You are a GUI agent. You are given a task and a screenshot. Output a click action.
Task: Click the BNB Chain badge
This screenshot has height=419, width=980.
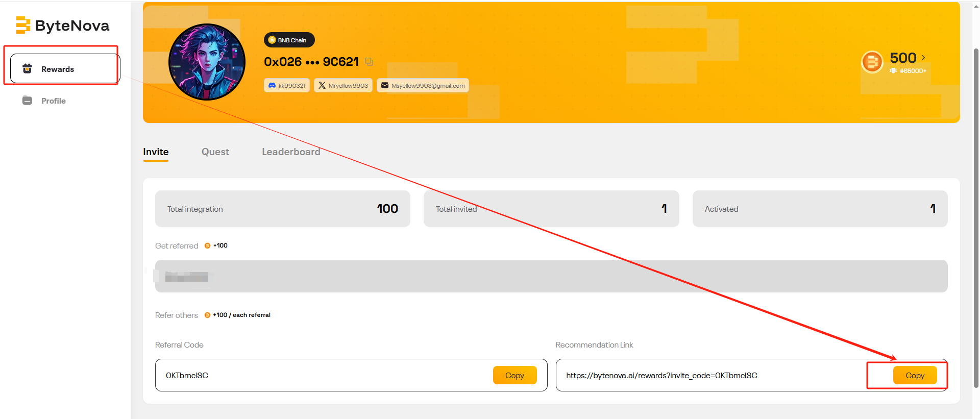click(289, 40)
